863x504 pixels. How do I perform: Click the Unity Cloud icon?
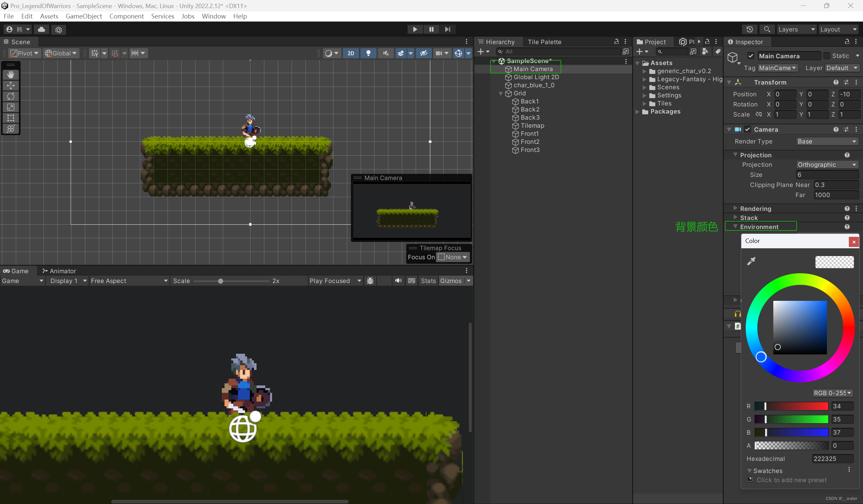41,29
